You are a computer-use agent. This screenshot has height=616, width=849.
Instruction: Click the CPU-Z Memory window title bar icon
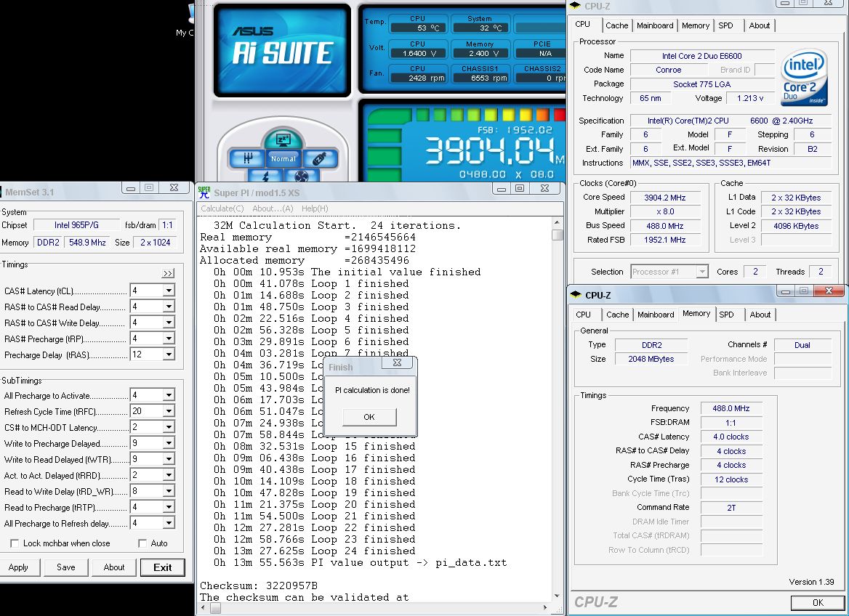click(575, 294)
